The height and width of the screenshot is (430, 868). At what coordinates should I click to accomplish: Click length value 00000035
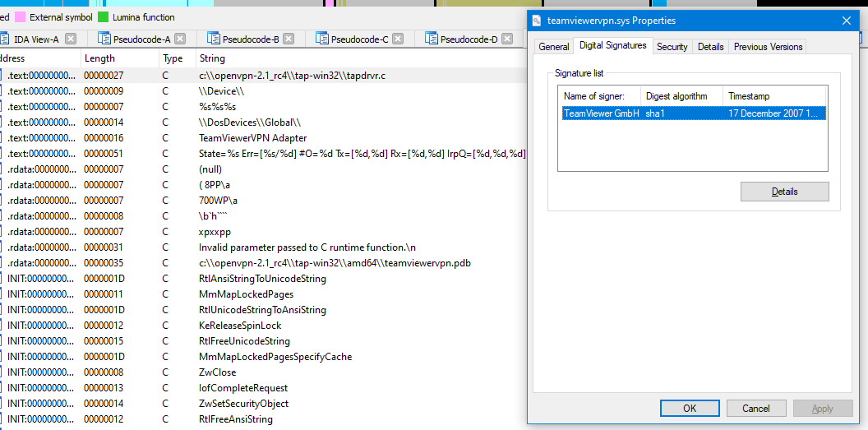[x=104, y=262]
